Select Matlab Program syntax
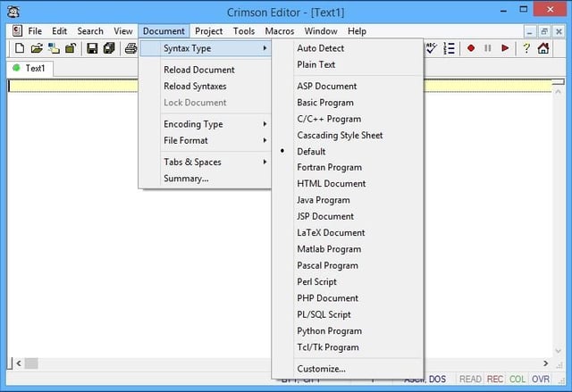 click(348, 249)
